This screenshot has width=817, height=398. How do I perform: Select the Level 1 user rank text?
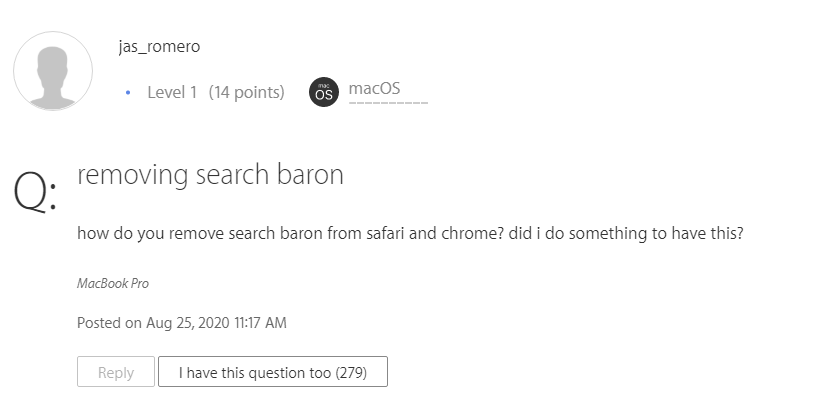coord(172,92)
